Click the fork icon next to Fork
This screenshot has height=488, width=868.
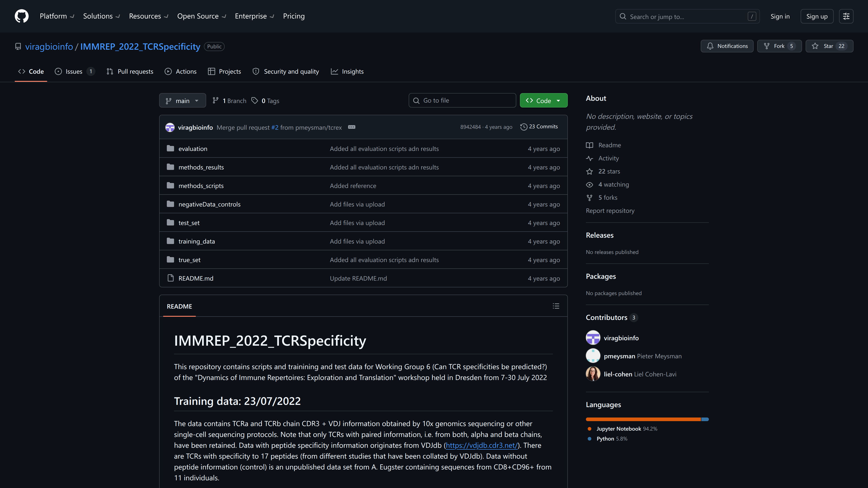tap(767, 46)
